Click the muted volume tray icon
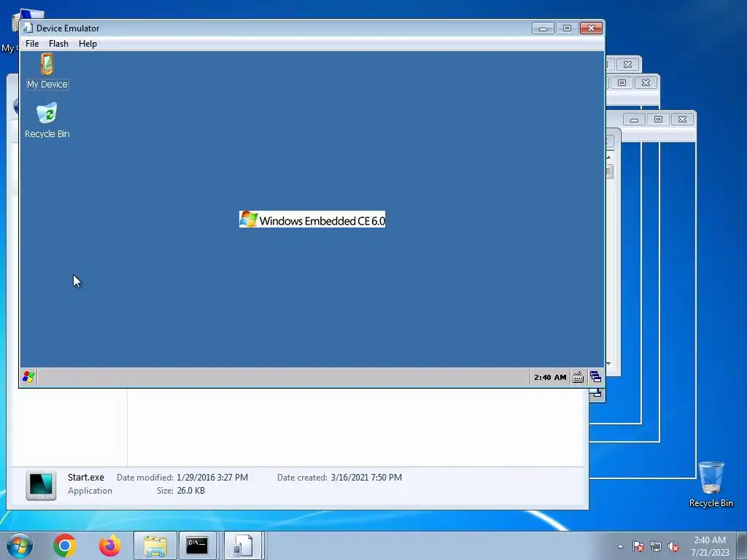 [x=673, y=546]
